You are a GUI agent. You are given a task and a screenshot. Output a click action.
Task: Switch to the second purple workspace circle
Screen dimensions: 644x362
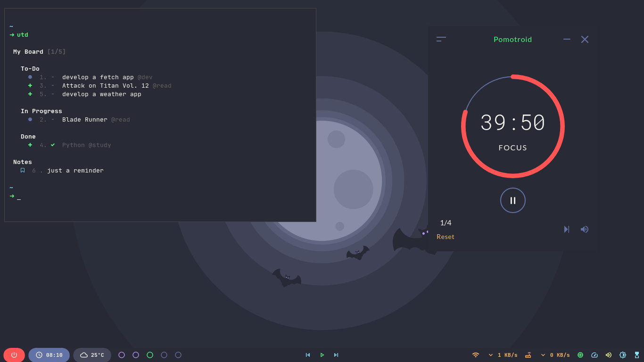136,355
